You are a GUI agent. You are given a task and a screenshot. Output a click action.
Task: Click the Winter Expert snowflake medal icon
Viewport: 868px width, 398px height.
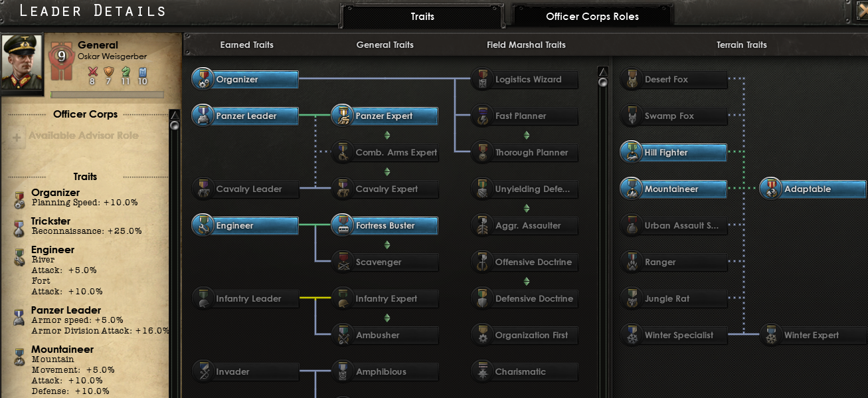click(770, 336)
